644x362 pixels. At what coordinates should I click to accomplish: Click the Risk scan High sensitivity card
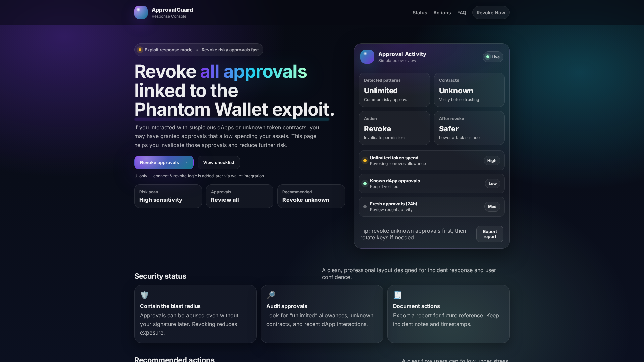click(x=168, y=196)
